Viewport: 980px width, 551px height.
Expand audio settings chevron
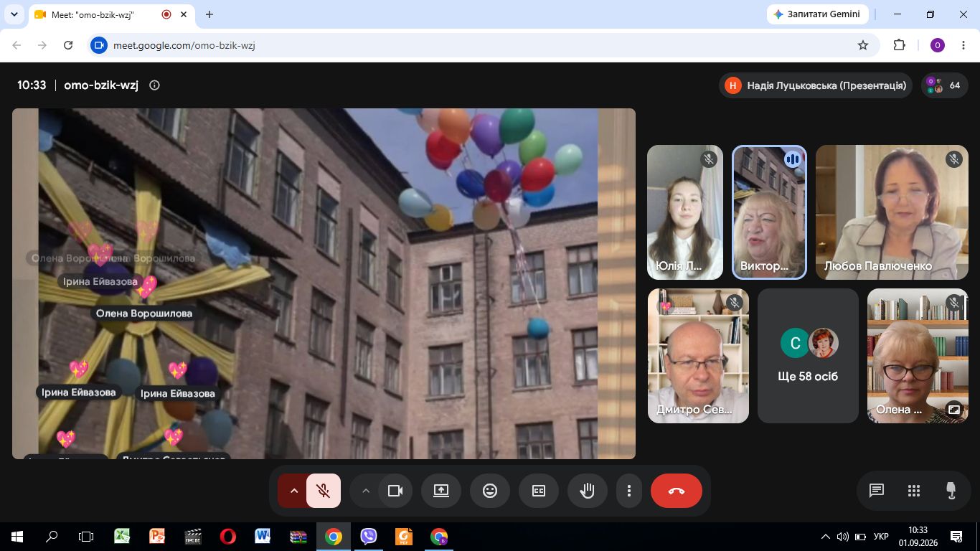293,491
